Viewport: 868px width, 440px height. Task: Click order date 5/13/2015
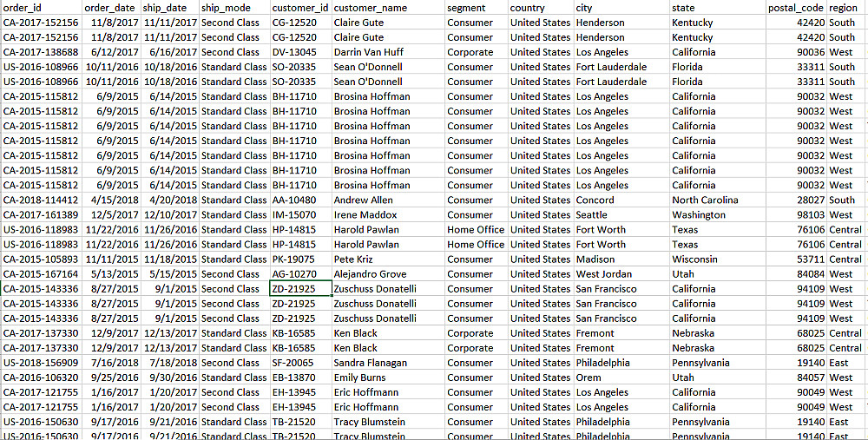tap(111, 274)
